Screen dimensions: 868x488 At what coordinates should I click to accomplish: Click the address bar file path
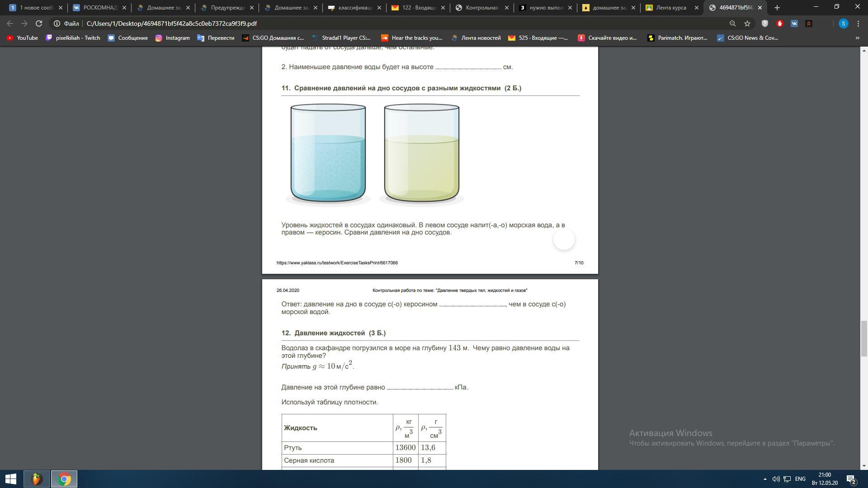coord(172,23)
